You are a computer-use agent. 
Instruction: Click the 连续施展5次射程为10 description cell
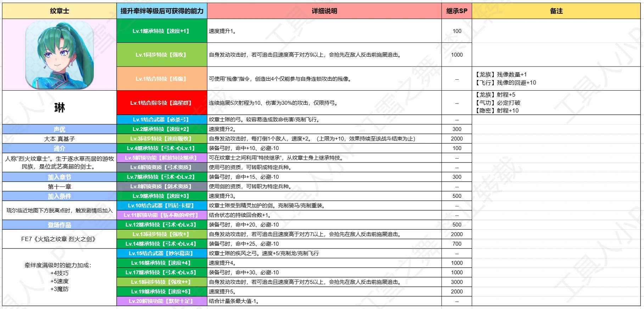pos(324,103)
